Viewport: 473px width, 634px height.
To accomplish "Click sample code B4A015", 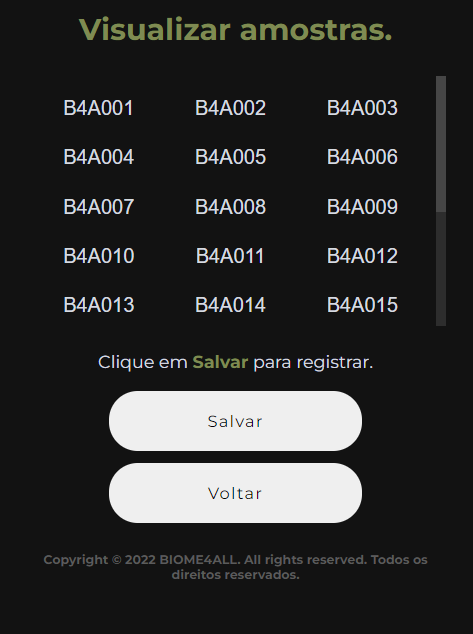I will pos(362,304).
